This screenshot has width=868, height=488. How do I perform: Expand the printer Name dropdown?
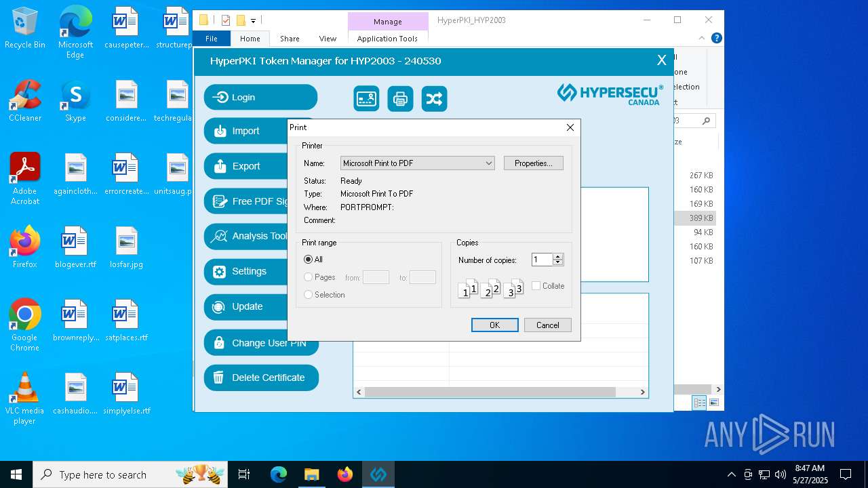(417, 163)
